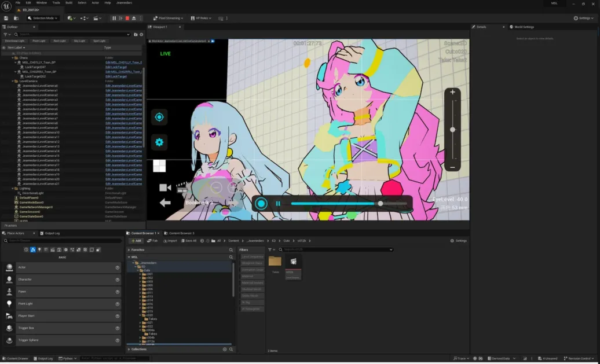Open the Outliner settings gear icon
Screen dimensions: 600x364
point(141,34)
